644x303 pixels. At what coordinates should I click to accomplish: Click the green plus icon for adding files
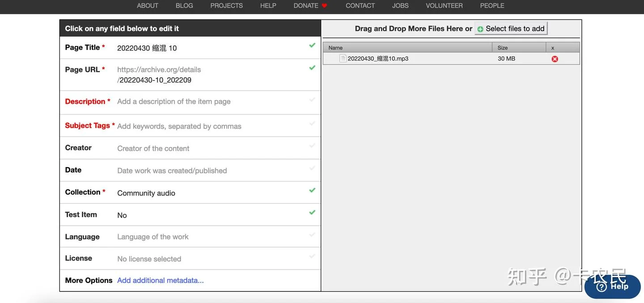[480, 29]
